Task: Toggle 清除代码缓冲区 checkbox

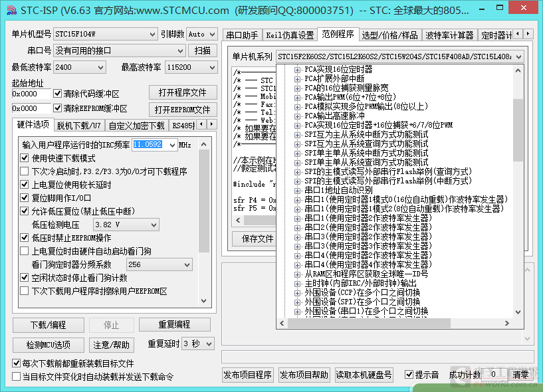Action: (x=57, y=94)
